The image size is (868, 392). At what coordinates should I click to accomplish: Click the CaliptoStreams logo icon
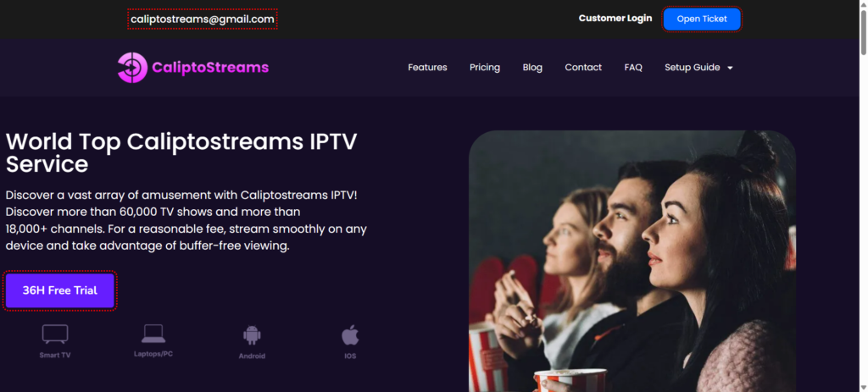132,68
